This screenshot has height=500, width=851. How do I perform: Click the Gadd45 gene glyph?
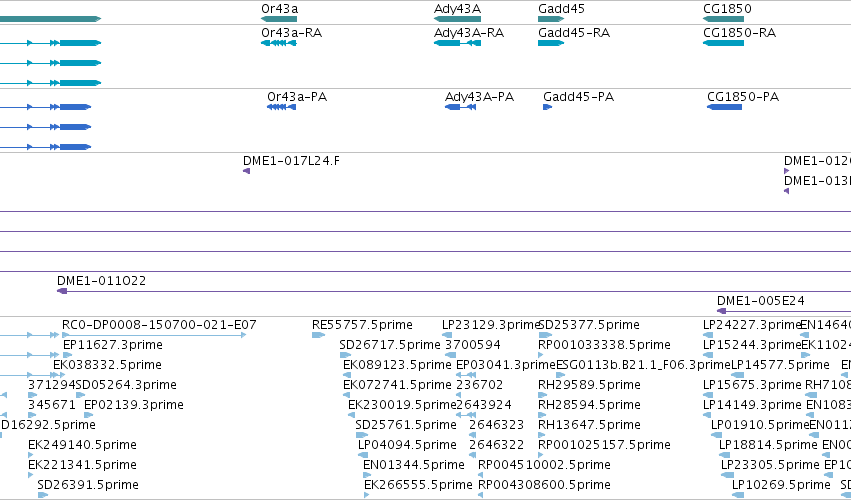pyautogui.click(x=551, y=19)
